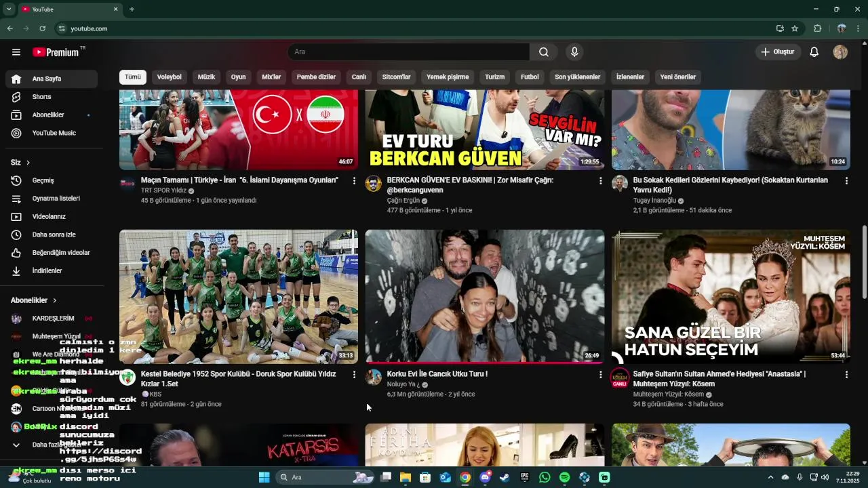Open a new browser tab
Screen dimensions: 868x488
click(x=132, y=9)
